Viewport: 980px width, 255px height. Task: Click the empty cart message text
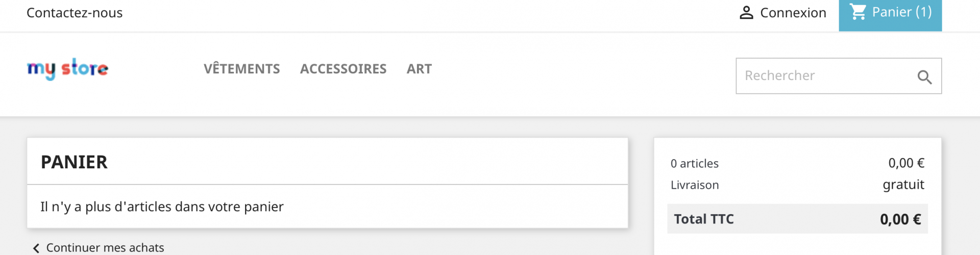[x=162, y=207]
